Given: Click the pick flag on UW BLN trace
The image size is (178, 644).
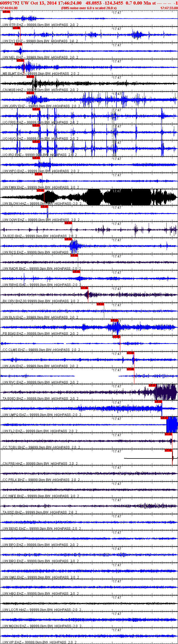Looking at the screenshot, I should click(x=100, y=304).
